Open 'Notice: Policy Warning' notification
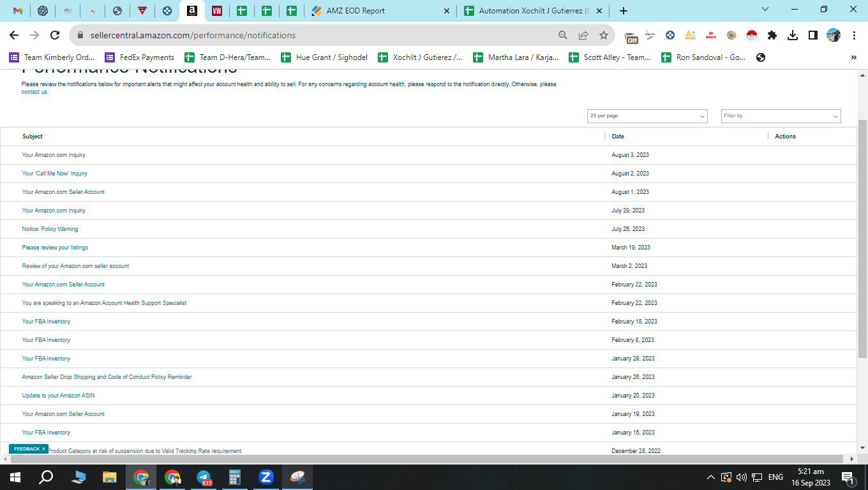The height and width of the screenshot is (490, 868). point(50,229)
